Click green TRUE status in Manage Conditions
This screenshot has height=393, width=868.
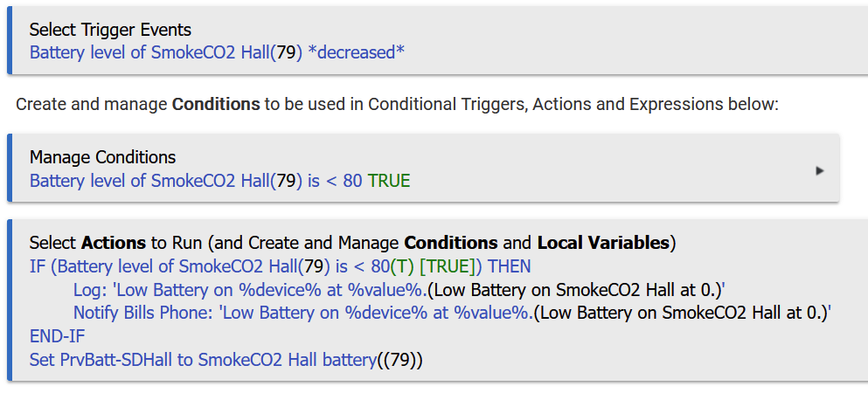(x=389, y=181)
